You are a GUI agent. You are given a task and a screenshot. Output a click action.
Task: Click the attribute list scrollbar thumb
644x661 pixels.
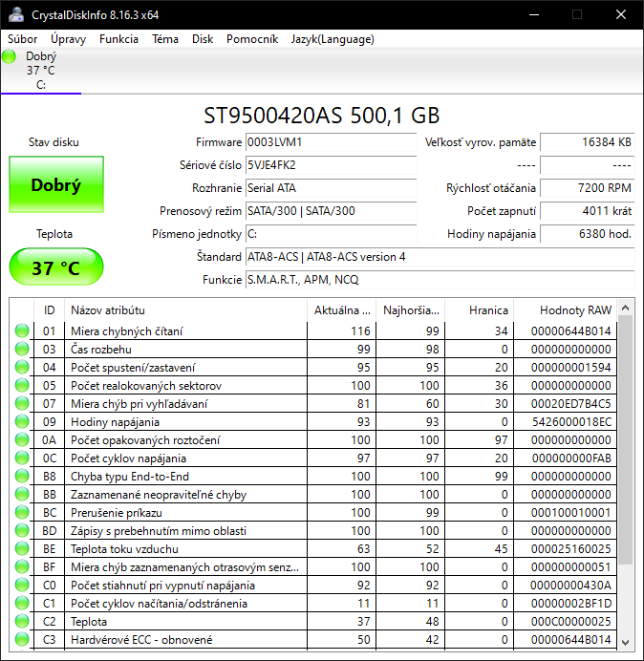pos(626,440)
